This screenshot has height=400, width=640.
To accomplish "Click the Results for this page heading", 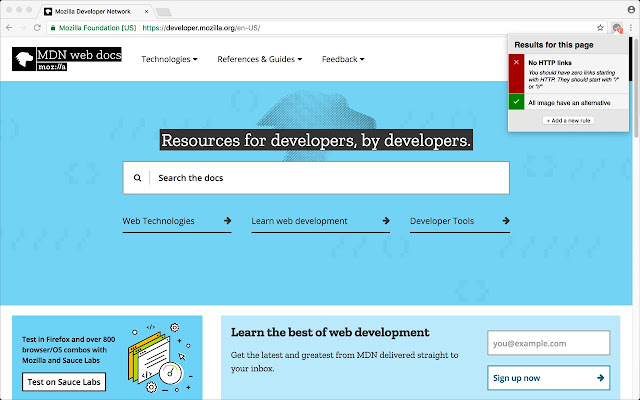I will pos(554,45).
